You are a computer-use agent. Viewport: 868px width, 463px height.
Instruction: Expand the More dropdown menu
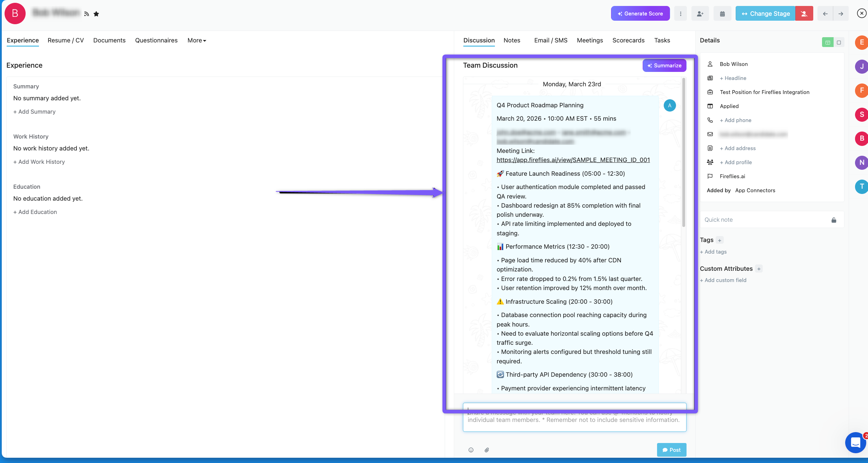(197, 40)
